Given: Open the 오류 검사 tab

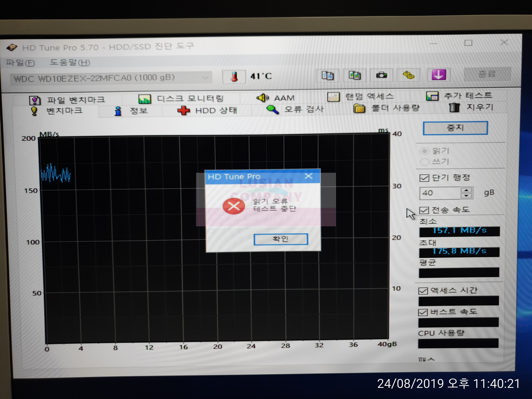Looking at the screenshot, I should (295, 109).
